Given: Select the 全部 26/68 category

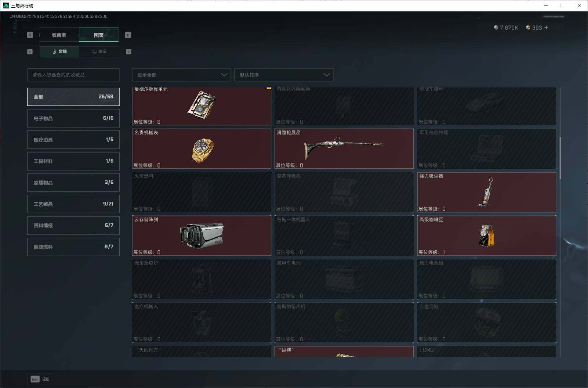Looking at the screenshot, I should (73, 97).
